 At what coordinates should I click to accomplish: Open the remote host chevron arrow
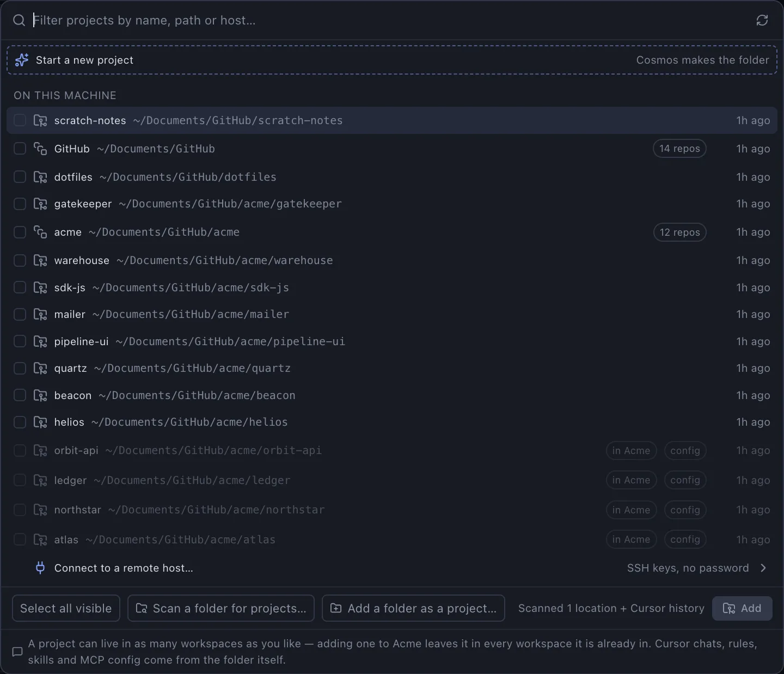click(763, 568)
